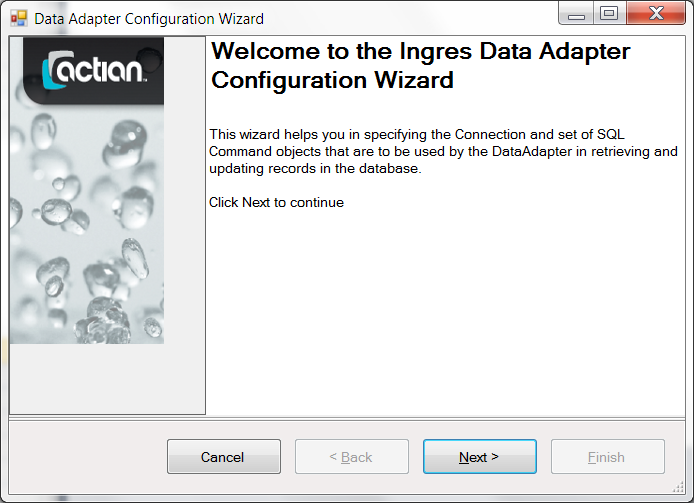
Task: Click the "Click Next to continue" text
Action: pyautogui.click(x=276, y=203)
